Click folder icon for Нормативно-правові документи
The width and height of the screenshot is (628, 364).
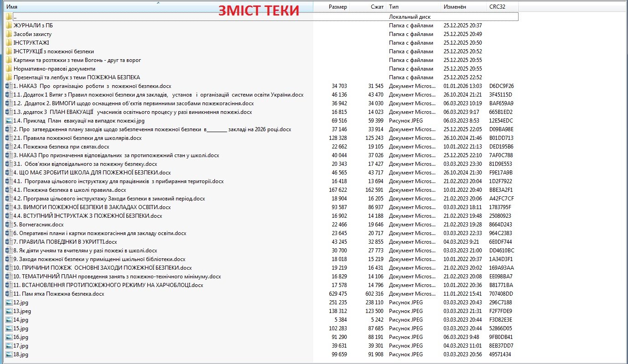(9, 69)
